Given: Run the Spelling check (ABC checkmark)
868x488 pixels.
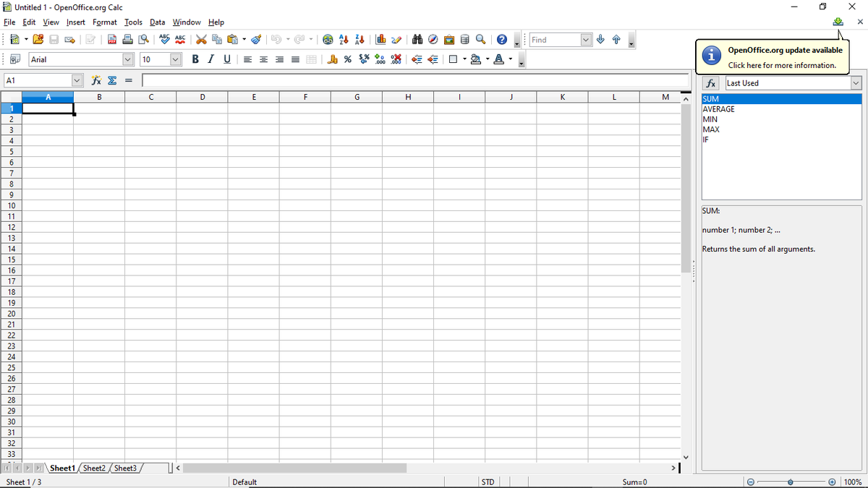Looking at the screenshot, I should [x=164, y=40].
